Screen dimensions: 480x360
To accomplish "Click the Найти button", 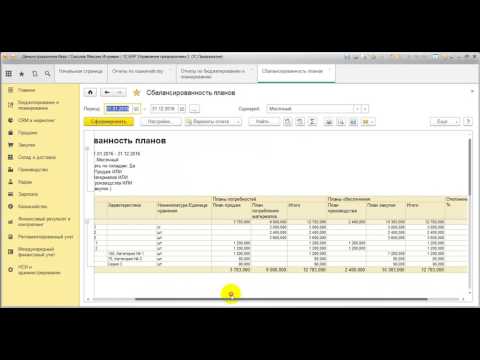I will click(264, 122).
